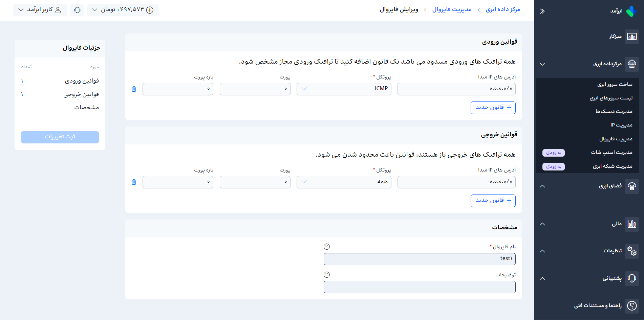Open مدیریت دیسک‌ها menu item
The height and width of the screenshot is (320, 644).
point(614,111)
